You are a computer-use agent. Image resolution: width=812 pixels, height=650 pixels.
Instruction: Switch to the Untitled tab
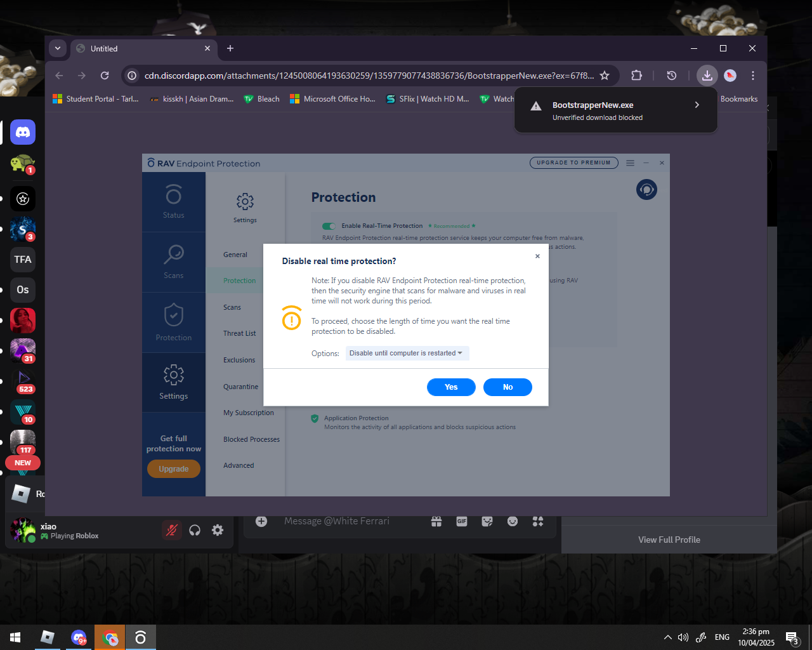[x=143, y=48]
